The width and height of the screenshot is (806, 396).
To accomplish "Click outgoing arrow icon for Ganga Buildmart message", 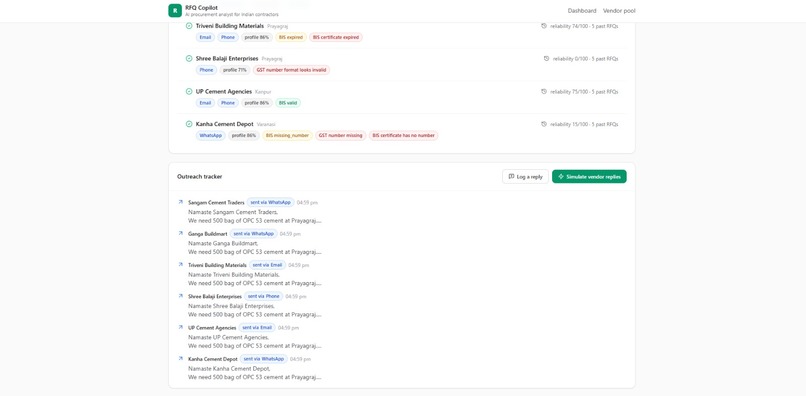I will 180,233.
